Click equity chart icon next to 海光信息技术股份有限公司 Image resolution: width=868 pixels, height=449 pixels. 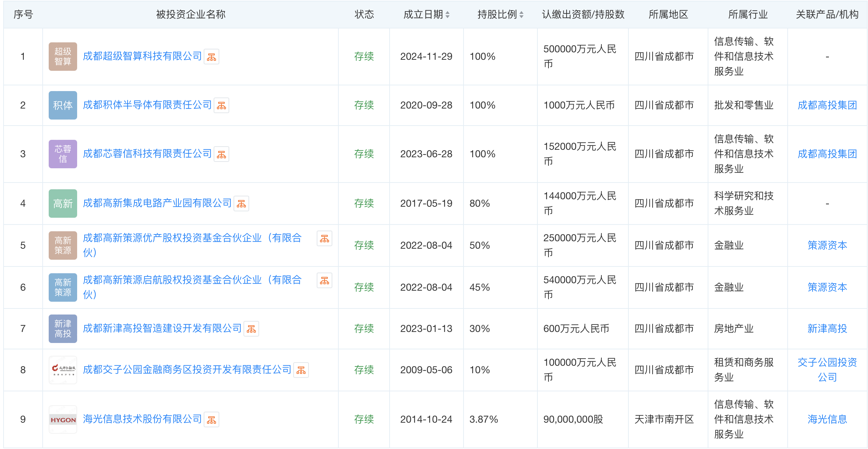coord(211,420)
